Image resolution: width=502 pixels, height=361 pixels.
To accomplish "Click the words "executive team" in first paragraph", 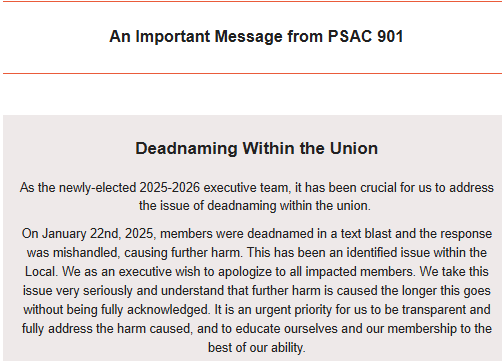I will pos(247,188).
